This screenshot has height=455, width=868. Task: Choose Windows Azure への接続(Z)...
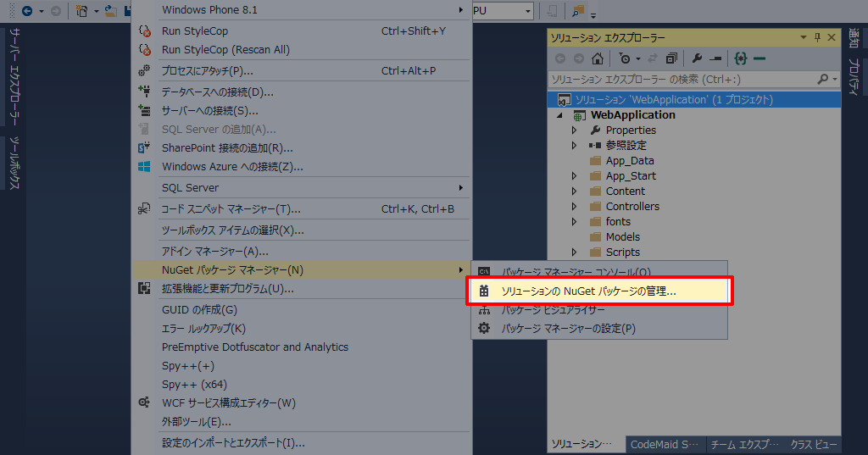pyautogui.click(x=301, y=167)
